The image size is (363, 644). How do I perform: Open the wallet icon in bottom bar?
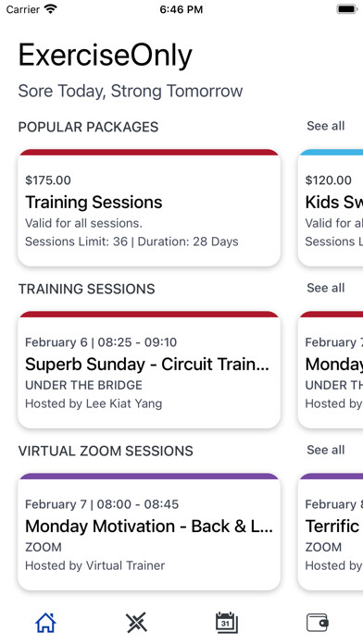[x=318, y=623]
